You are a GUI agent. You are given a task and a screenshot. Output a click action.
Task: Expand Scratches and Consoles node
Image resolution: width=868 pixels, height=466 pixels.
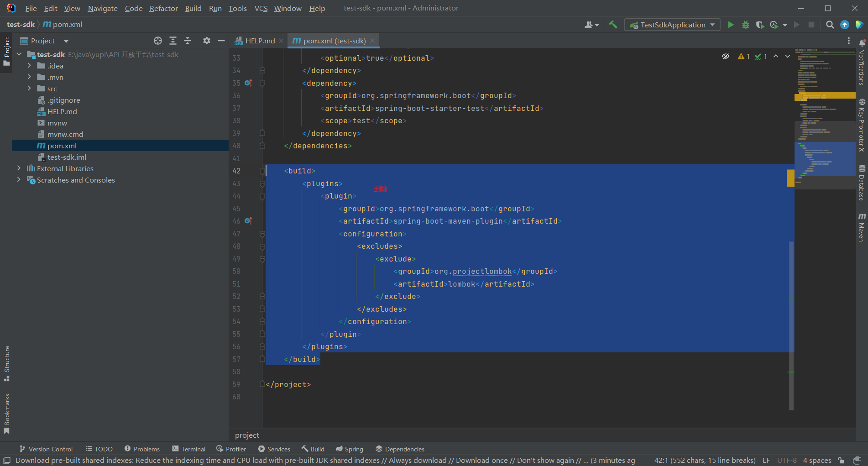tap(19, 180)
